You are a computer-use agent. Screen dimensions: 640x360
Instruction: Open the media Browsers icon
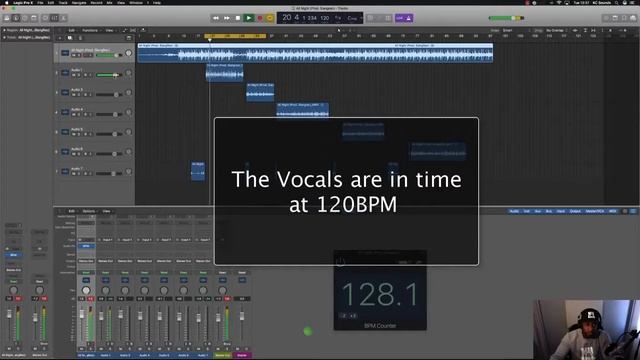[633, 18]
